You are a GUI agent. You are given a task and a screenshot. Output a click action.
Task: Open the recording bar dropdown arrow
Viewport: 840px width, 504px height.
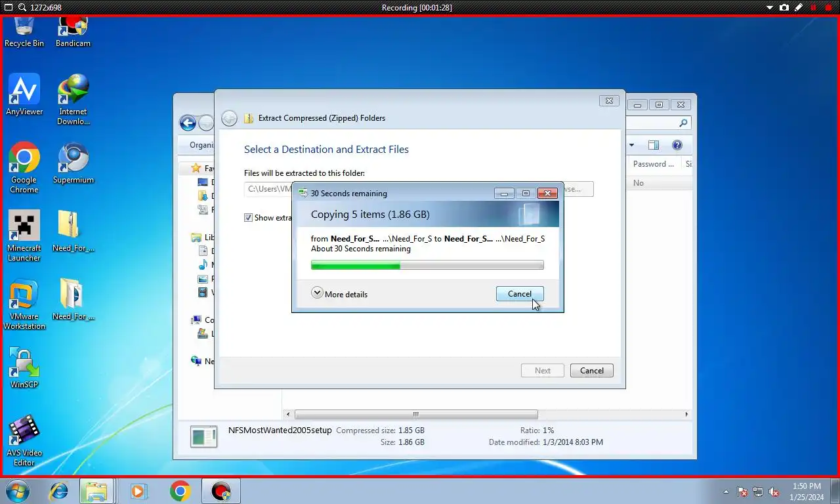point(770,7)
